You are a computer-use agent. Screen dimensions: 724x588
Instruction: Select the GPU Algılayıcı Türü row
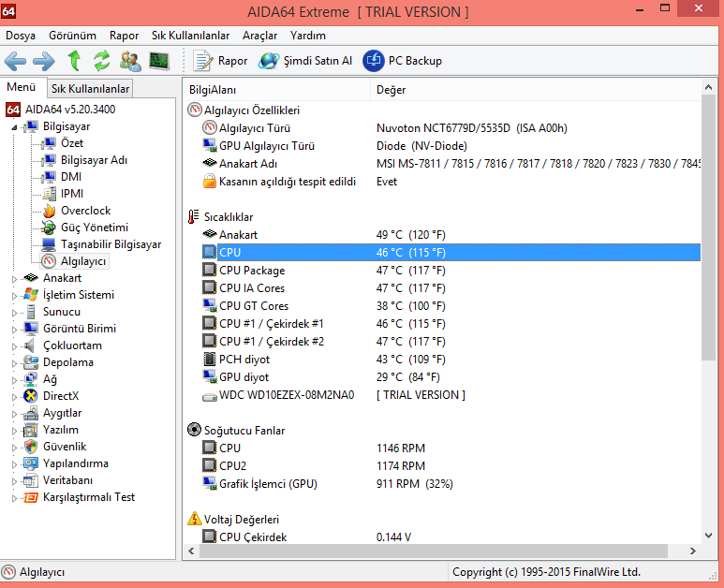coord(451,146)
